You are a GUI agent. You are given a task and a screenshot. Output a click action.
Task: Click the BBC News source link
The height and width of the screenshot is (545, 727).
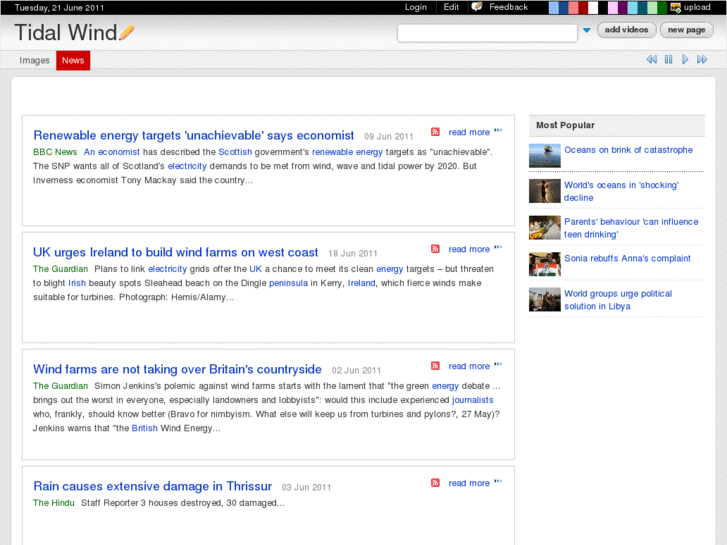55,152
